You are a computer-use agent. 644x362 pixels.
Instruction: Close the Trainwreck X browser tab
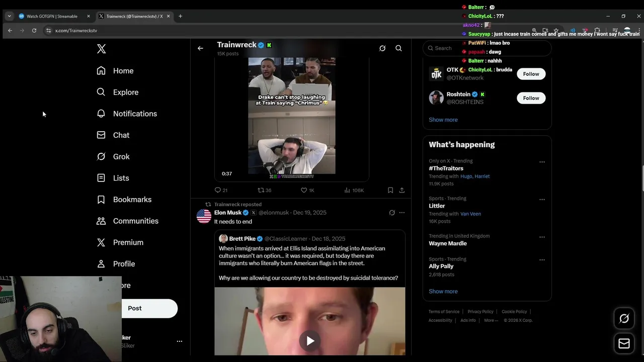[x=168, y=16]
